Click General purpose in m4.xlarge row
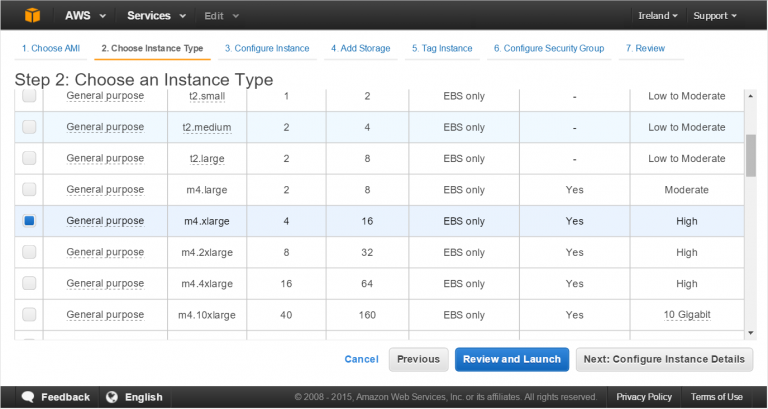The width and height of the screenshot is (768, 409). 105,221
